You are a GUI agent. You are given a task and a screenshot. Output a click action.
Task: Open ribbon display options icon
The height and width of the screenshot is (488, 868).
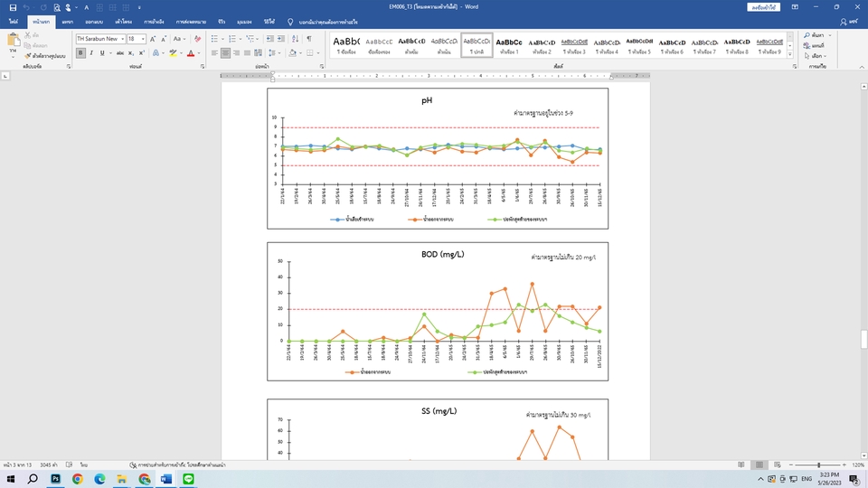(x=795, y=7)
